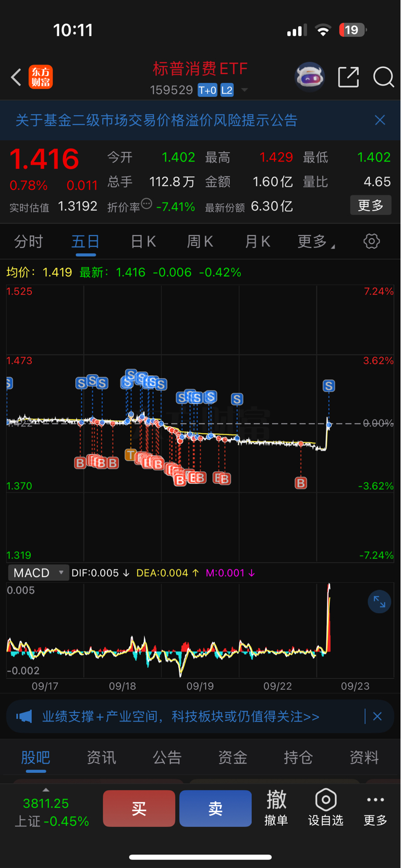This screenshot has height=868, width=401.
Task: Tap the 1.416 current price
Action: [x=44, y=159]
